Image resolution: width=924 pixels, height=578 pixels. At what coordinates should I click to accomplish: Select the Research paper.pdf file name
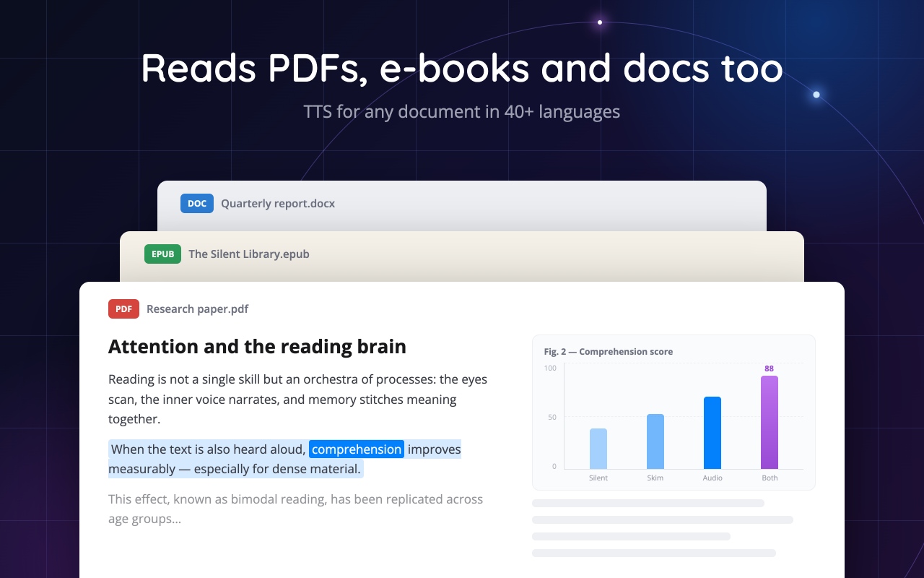pos(197,309)
